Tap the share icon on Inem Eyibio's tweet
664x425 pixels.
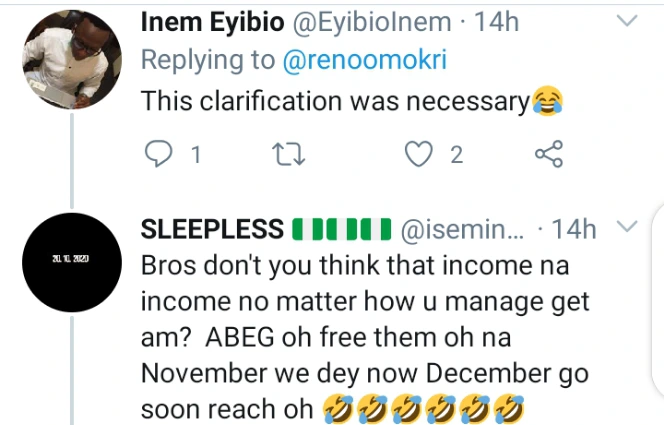click(x=549, y=153)
